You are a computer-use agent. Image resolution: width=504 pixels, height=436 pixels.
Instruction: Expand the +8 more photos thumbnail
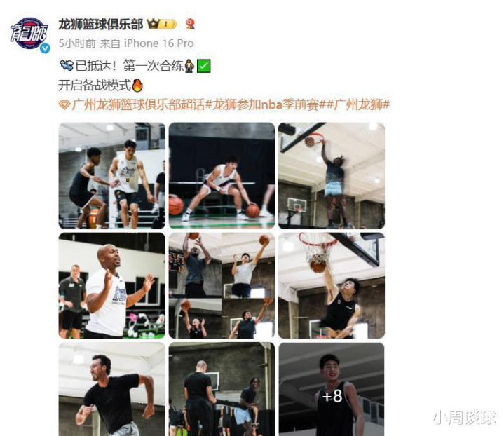tap(332, 389)
